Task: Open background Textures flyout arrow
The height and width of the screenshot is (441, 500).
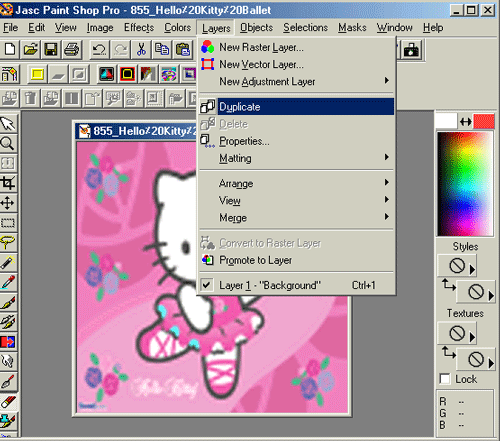Action: (491, 363)
